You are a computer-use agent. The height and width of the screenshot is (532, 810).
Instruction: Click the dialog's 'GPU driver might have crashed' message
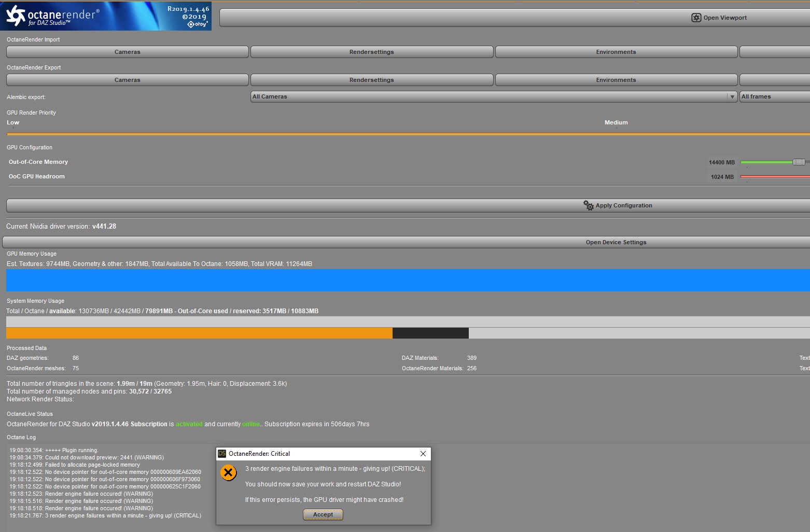tap(324, 500)
